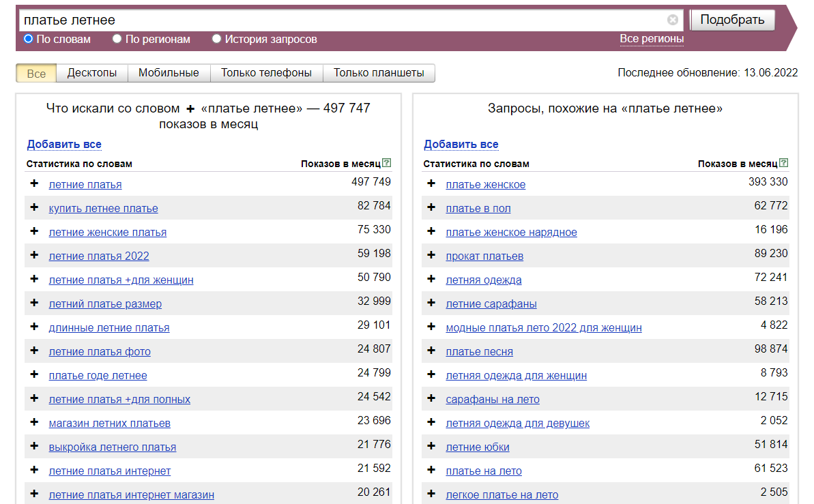Focus the search field containing 'платье летнее'

tap(343, 20)
